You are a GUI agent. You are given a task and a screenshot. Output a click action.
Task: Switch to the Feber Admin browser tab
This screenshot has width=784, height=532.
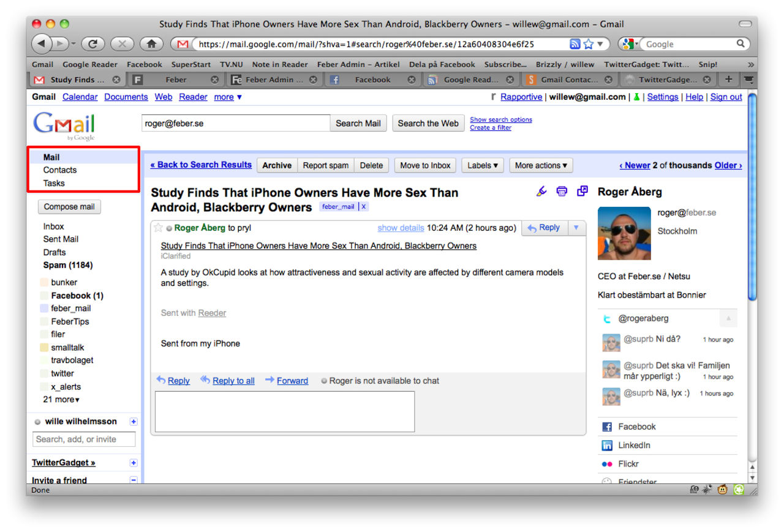(x=274, y=80)
